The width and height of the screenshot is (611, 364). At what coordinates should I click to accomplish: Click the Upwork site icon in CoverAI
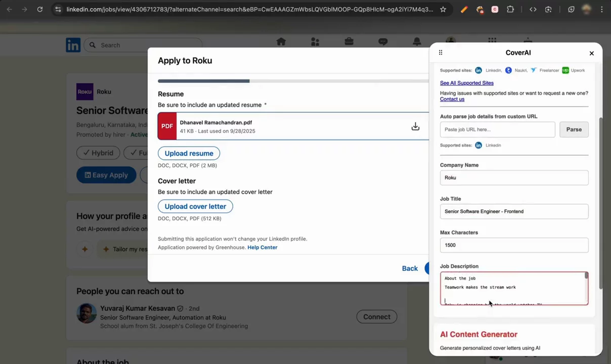(x=565, y=70)
